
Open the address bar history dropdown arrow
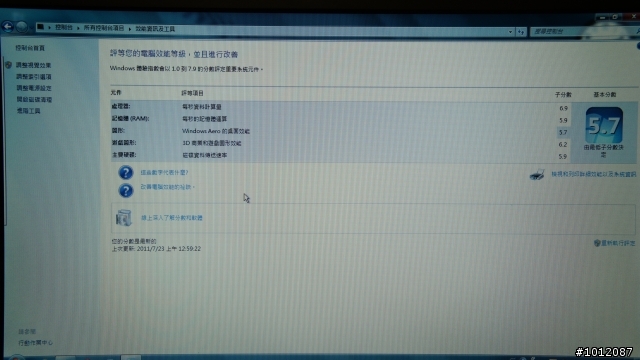(x=510, y=31)
